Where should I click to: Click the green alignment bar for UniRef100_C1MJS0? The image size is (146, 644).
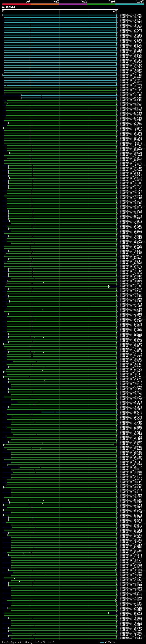(x=61, y=103)
